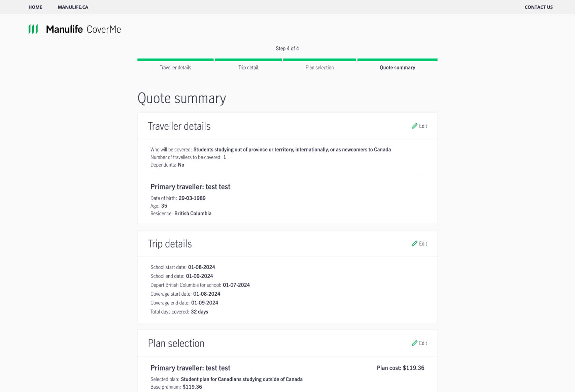Click the Traveller details progress bar segment
The width and height of the screenshot is (575, 392).
pyautogui.click(x=175, y=60)
